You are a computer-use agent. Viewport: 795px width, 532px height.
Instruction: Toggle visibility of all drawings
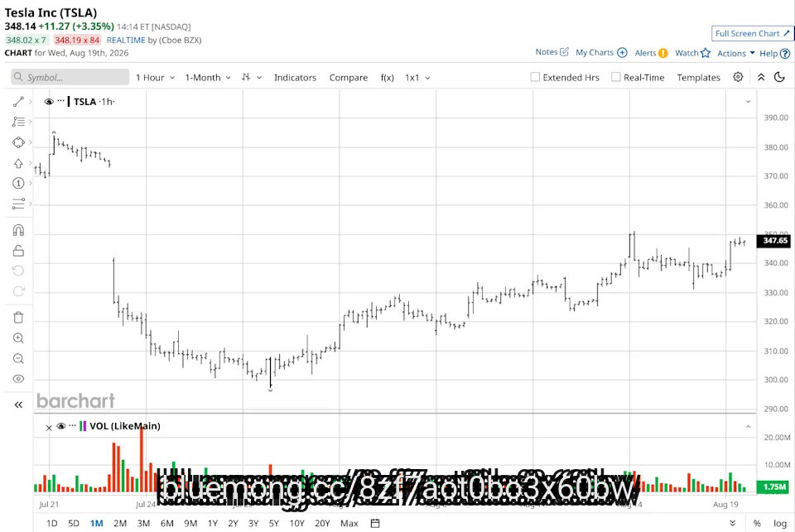18,379
